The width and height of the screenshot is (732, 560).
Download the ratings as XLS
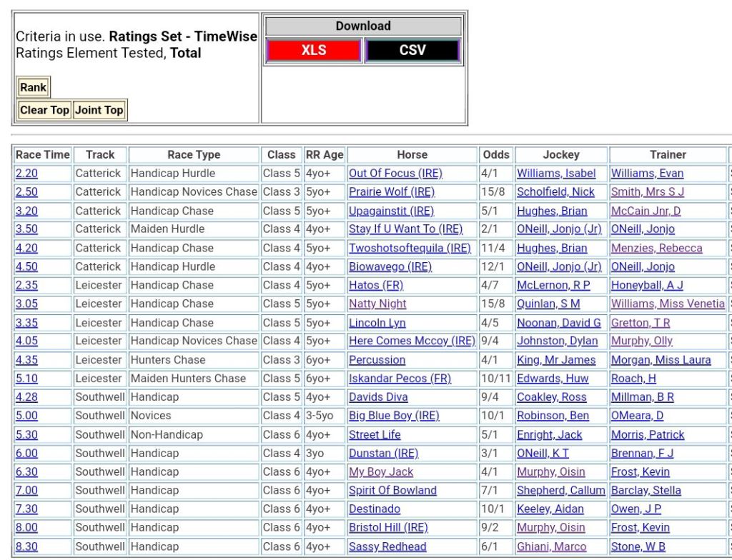click(x=314, y=51)
